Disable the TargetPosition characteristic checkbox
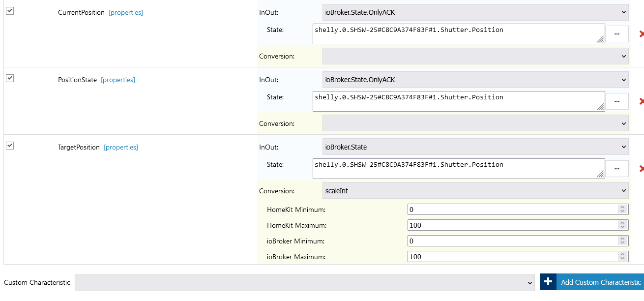 tap(10, 146)
